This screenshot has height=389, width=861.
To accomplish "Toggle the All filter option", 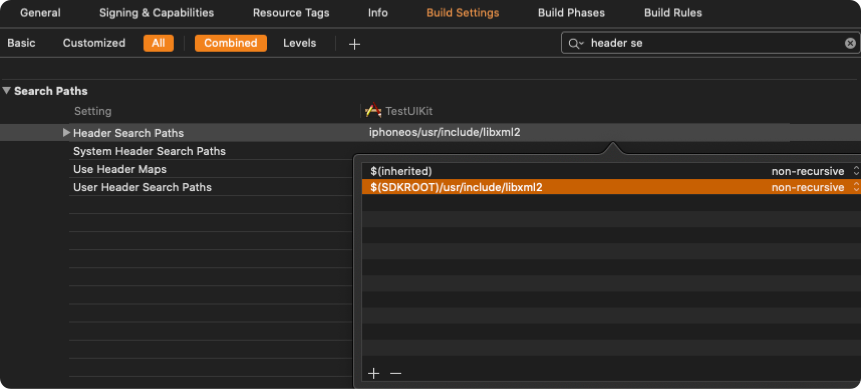I will 159,43.
